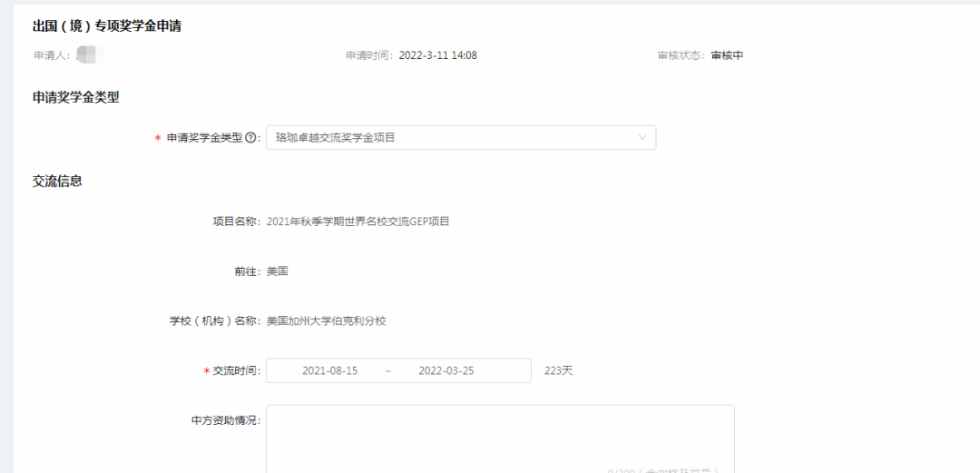Click the school name 美国加州大学伯克利分校
Screen dimensions: 980x473
point(326,321)
